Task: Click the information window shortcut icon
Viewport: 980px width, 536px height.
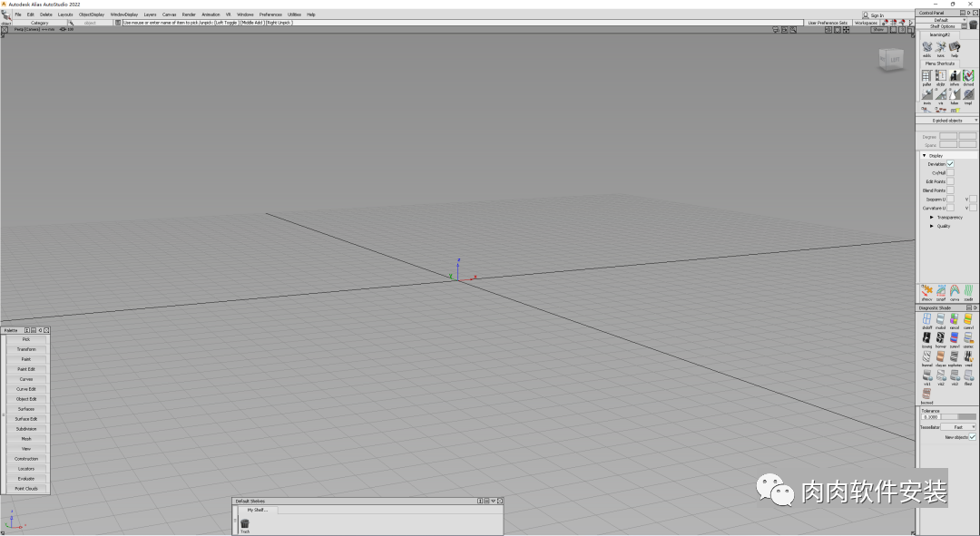Action: 955,75
